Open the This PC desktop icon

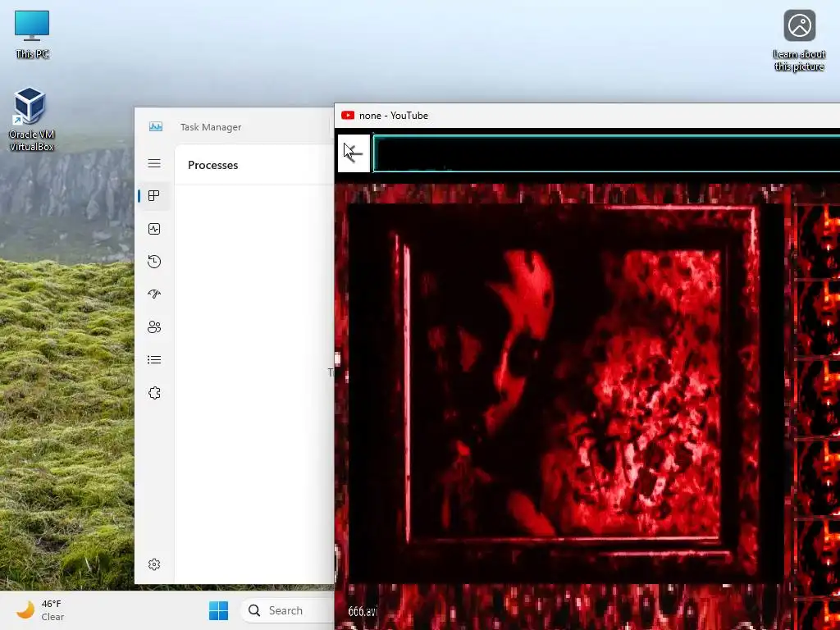click(x=32, y=34)
